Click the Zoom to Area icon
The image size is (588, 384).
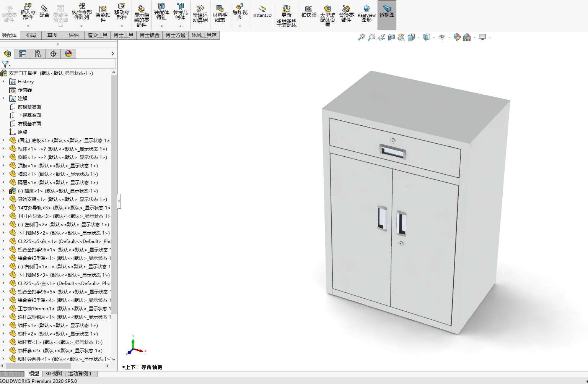(x=371, y=37)
